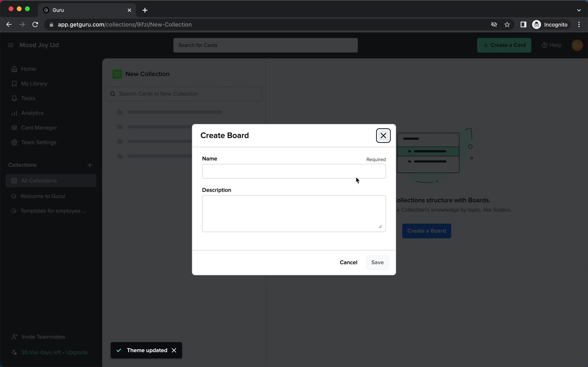Open My Library section

click(x=34, y=83)
